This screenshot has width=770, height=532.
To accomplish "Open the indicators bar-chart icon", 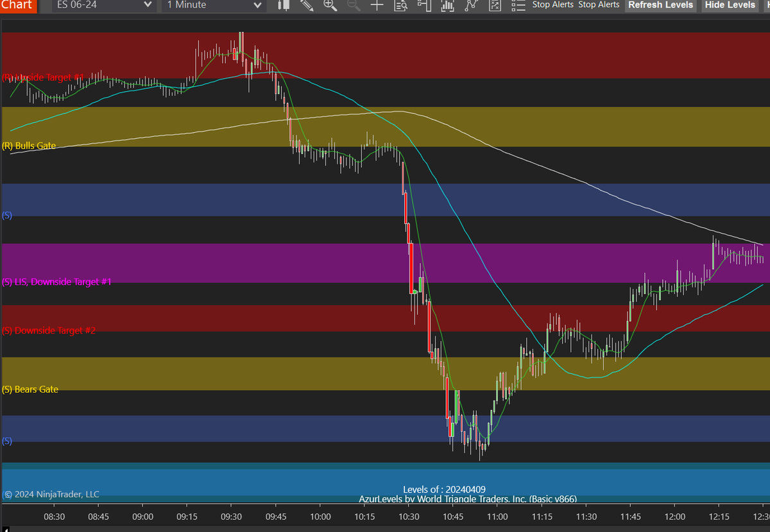I will pyautogui.click(x=447, y=5).
